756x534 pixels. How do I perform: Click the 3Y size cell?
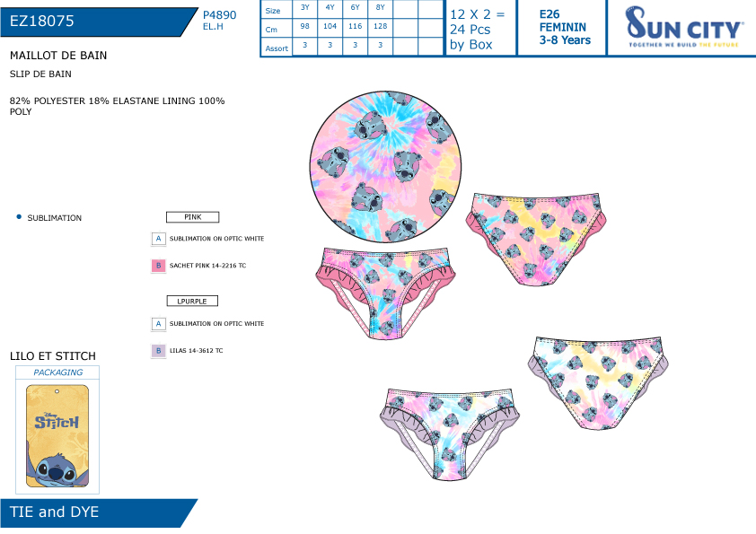pyautogui.click(x=304, y=8)
